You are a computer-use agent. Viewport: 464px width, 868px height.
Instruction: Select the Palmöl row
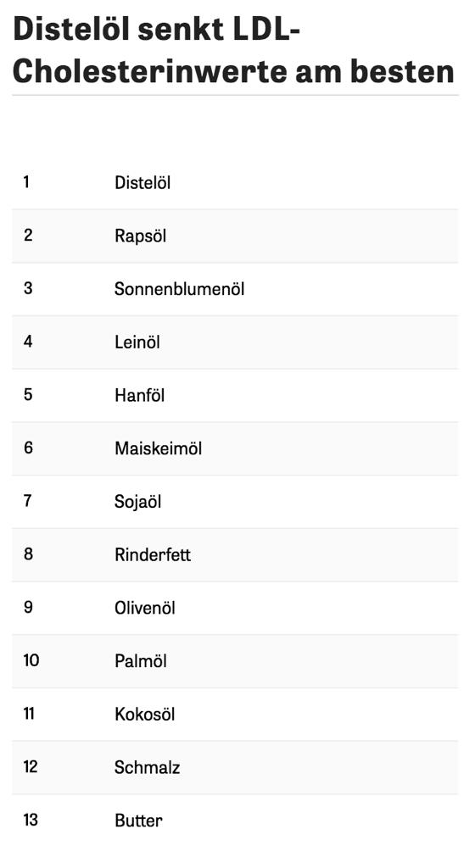pos(235,661)
